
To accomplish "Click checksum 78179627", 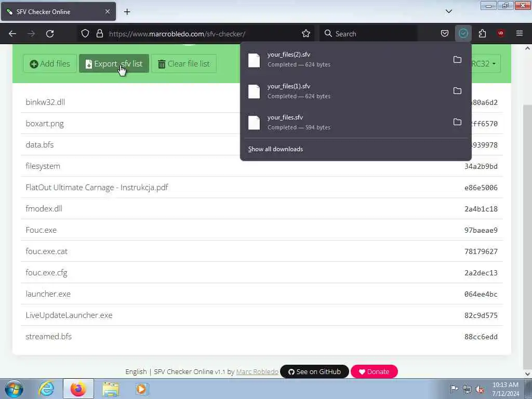I will 481,251.
